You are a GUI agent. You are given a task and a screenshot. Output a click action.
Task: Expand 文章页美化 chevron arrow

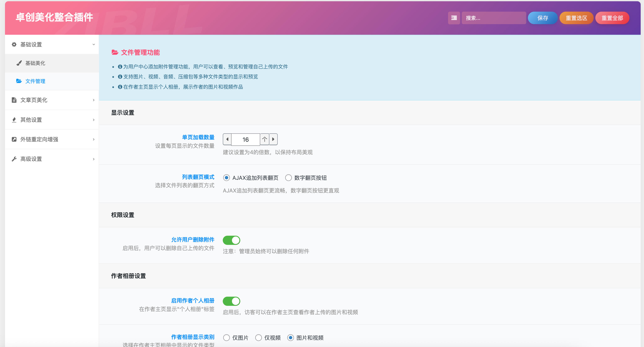tap(94, 100)
